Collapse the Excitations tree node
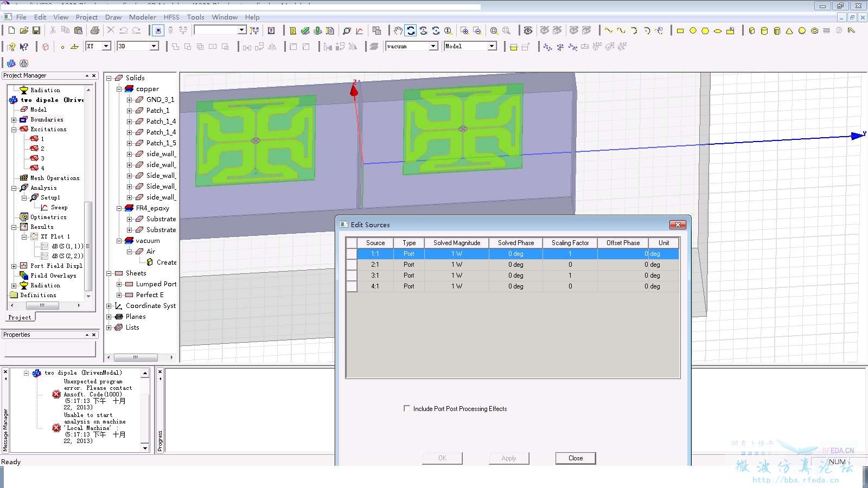868x488 pixels. 14,130
